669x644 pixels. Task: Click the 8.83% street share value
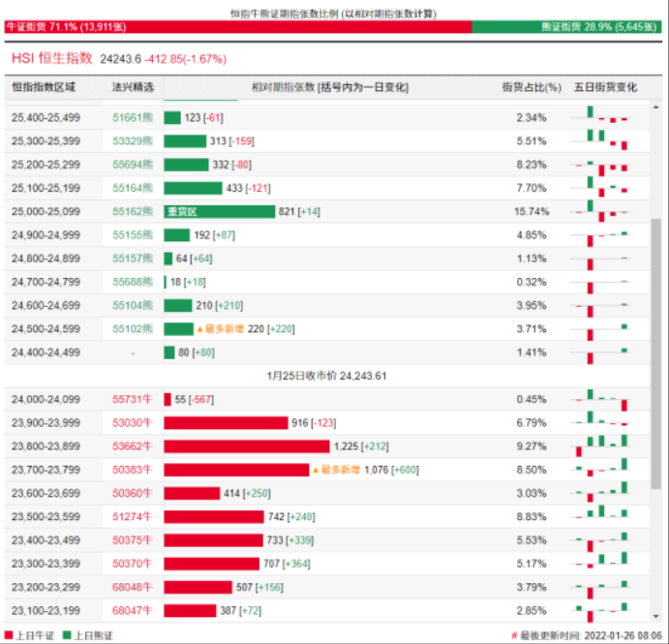(x=532, y=517)
